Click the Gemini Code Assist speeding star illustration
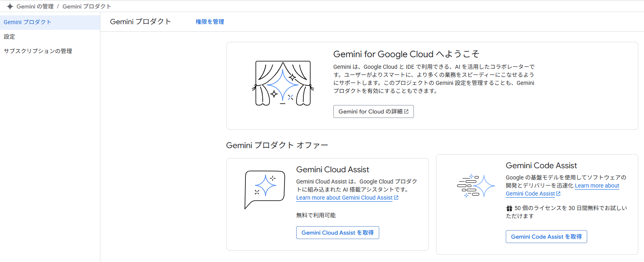The image size is (644, 262). [x=476, y=186]
